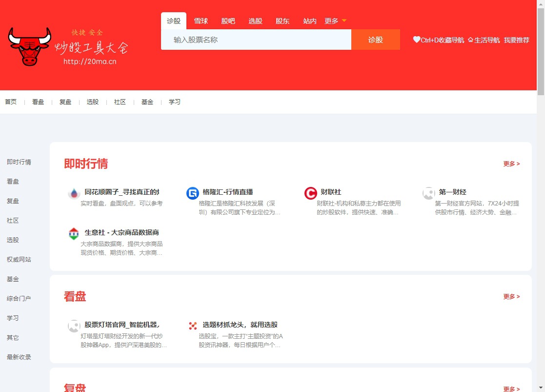Switch to the 雪球 search tab

click(201, 21)
